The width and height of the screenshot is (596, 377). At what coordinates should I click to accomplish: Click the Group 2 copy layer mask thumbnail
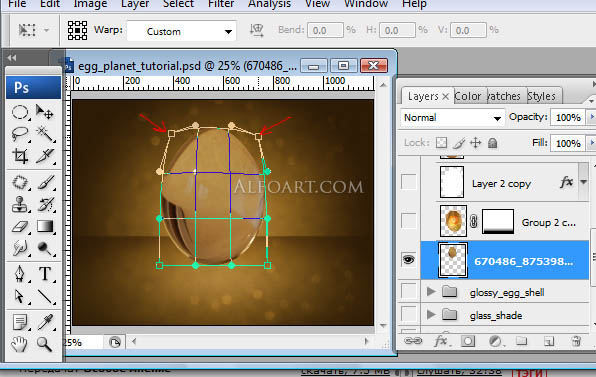coord(498,221)
